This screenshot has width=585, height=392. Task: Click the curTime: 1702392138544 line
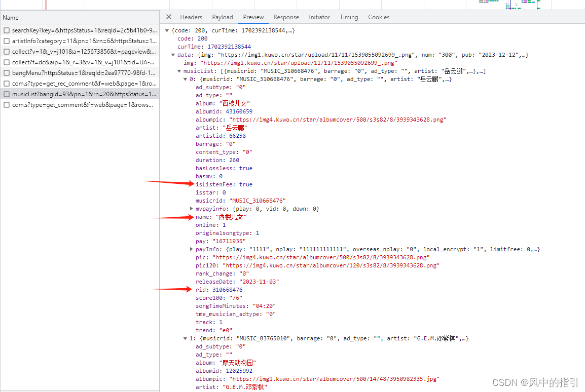(x=214, y=47)
